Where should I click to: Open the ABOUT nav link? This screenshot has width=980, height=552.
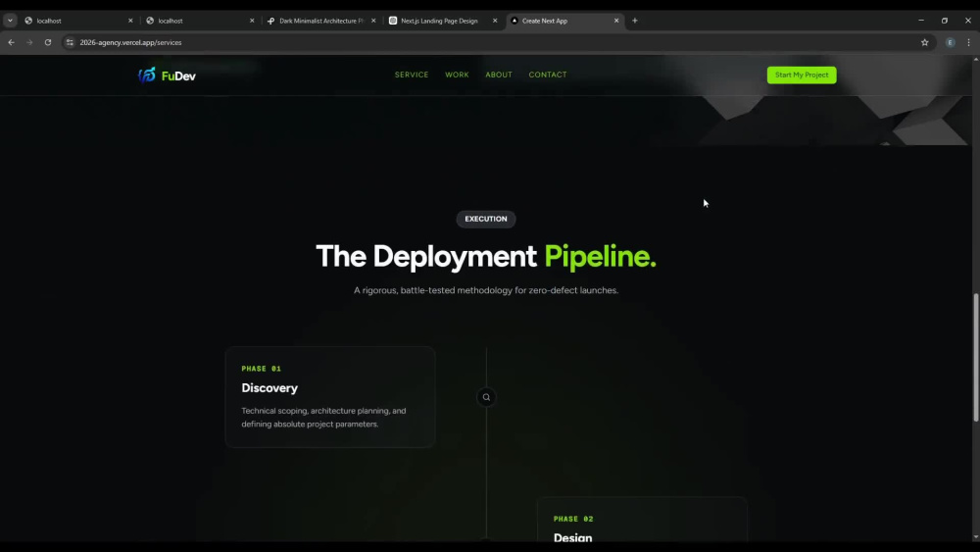point(499,75)
